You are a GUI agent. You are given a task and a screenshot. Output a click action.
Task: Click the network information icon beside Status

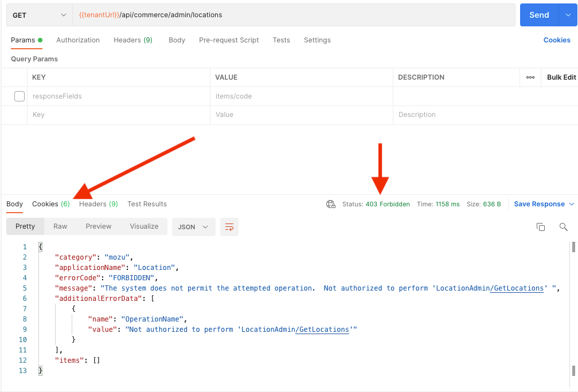[331, 203]
